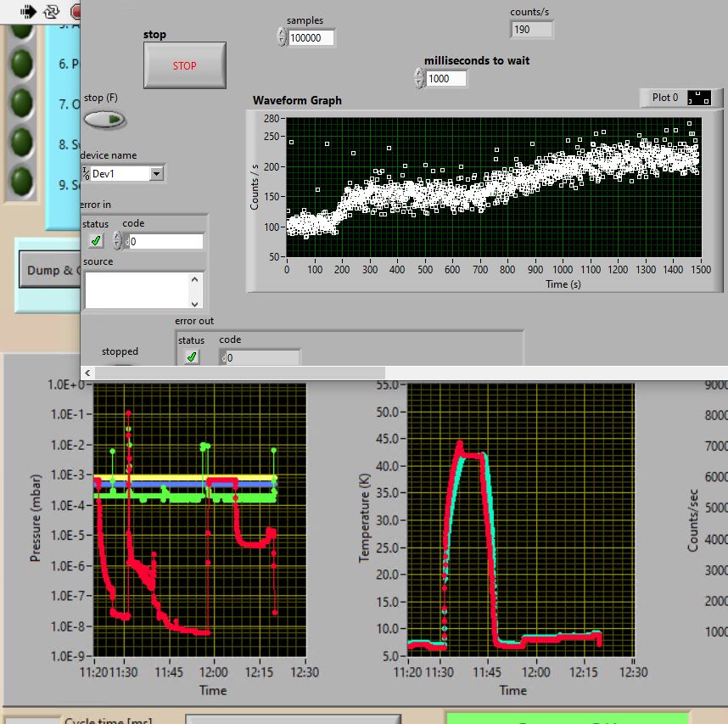Open the device name Dev1 dropdown
728x724 pixels.
pyautogui.click(x=156, y=173)
